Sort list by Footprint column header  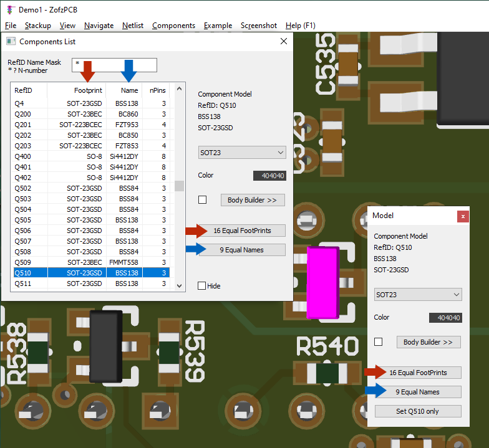(x=88, y=90)
